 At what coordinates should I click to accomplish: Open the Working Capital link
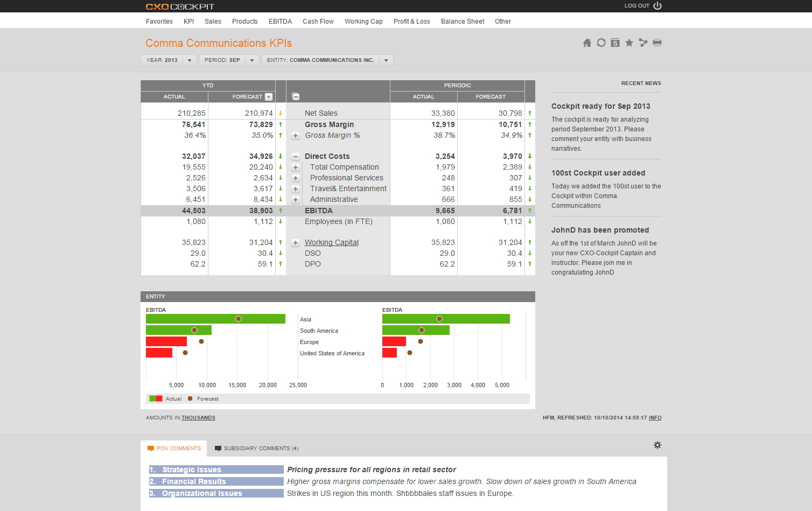pos(332,242)
